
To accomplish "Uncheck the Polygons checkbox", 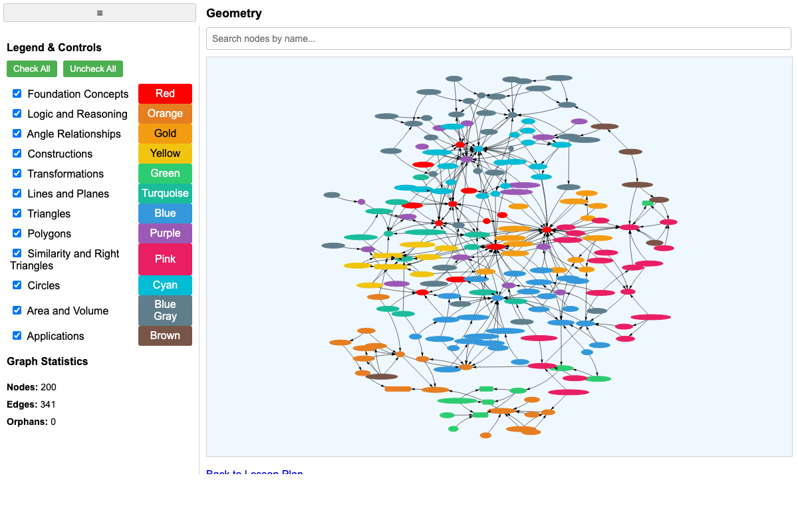I will 17,233.
